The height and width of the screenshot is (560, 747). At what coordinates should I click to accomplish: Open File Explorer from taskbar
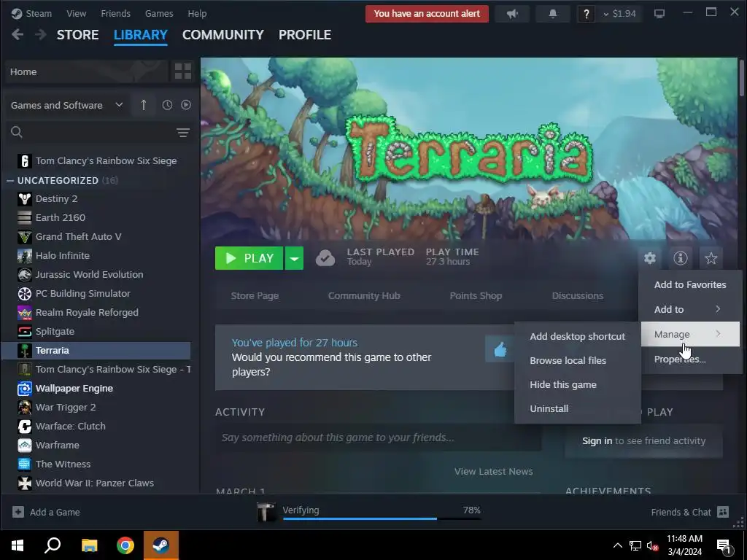pyautogui.click(x=89, y=545)
